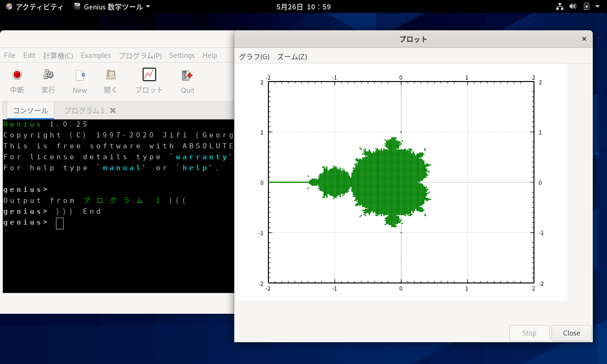Image resolution: width=607 pixels, height=364 pixels.
Task: Close the プログラム 1 tab with x icon
Action: (x=113, y=110)
